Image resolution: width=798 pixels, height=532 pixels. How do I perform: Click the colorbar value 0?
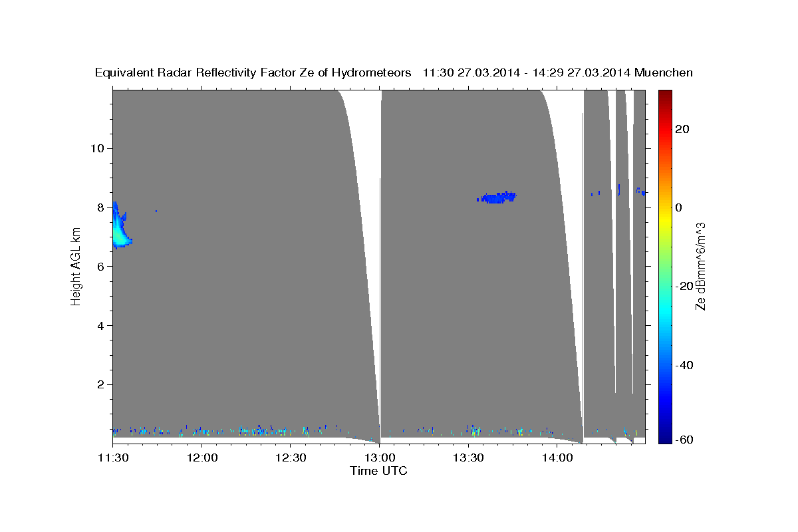pyautogui.click(x=679, y=207)
